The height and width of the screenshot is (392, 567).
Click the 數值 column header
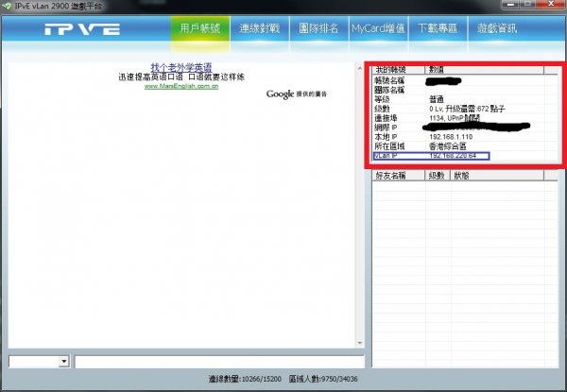click(444, 70)
